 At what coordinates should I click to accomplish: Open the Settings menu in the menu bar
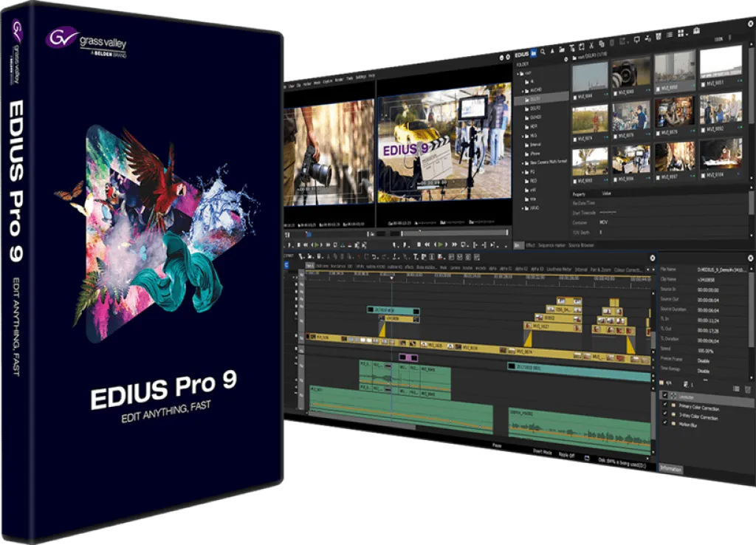coord(360,77)
